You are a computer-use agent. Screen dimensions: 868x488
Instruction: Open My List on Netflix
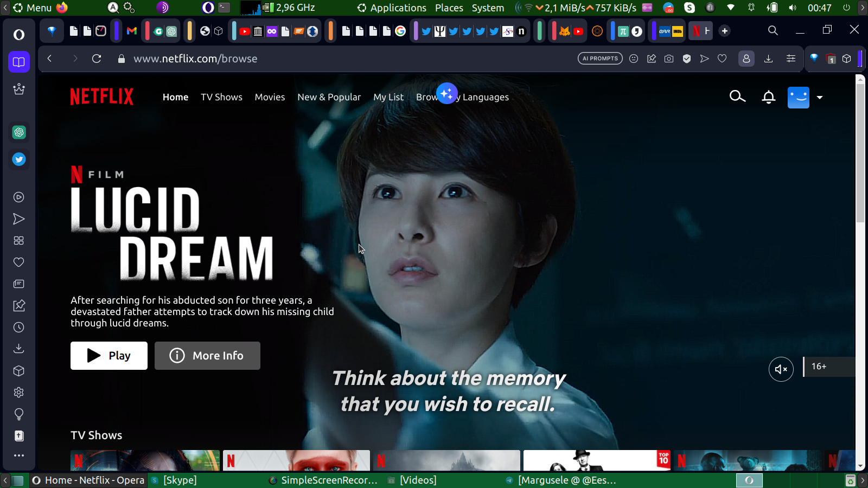coord(388,97)
